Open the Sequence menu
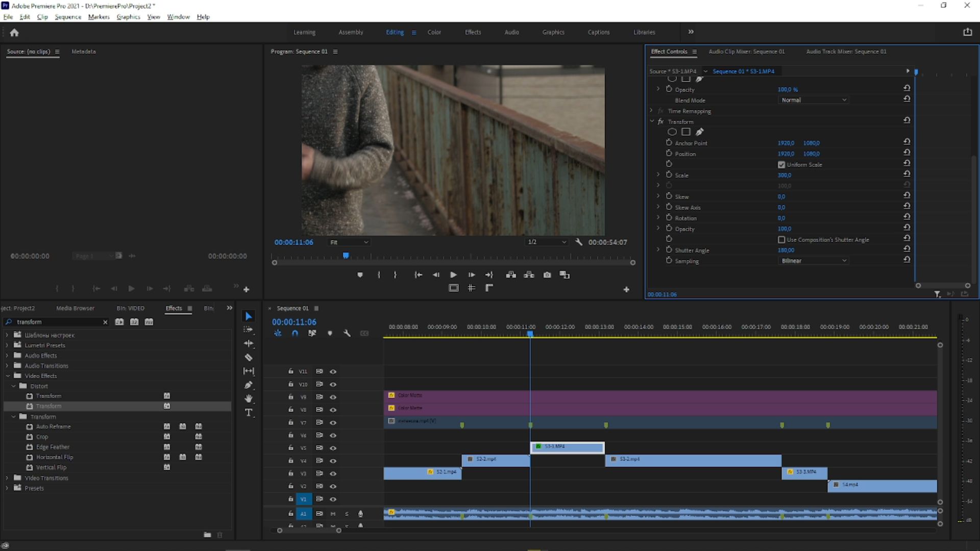The image size is (980, 551). coord(68,17)
